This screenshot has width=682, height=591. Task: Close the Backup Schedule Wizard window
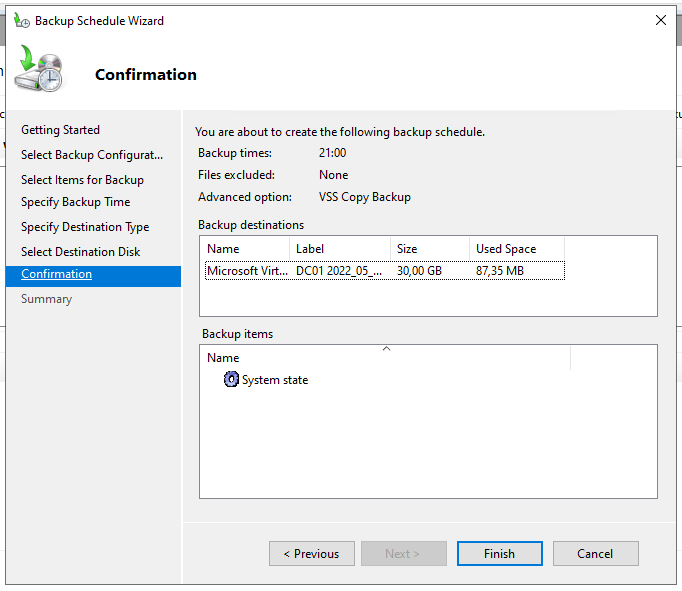(x=660, y=20)
